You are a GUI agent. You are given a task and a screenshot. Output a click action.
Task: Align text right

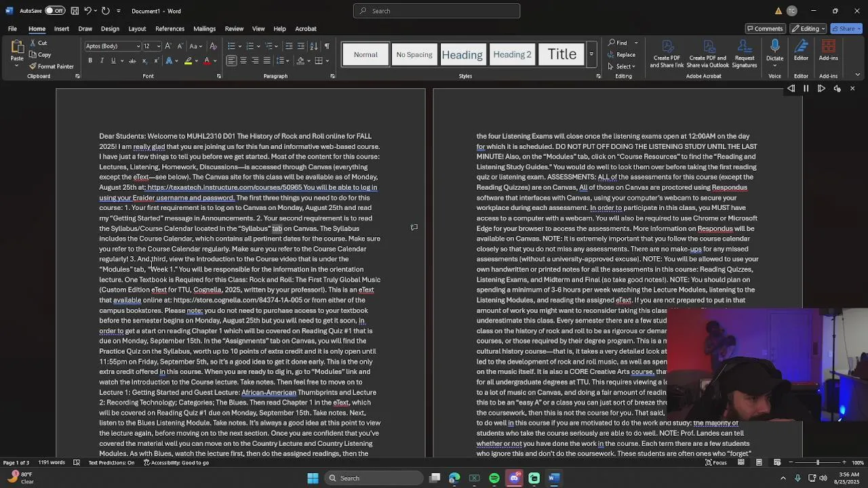tap(255, 60)
